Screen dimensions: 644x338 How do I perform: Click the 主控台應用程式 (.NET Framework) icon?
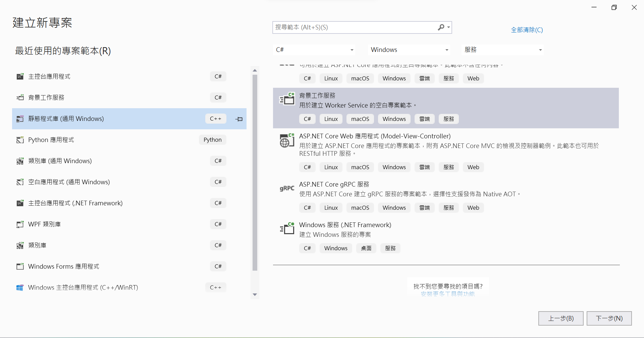point(20,203)
